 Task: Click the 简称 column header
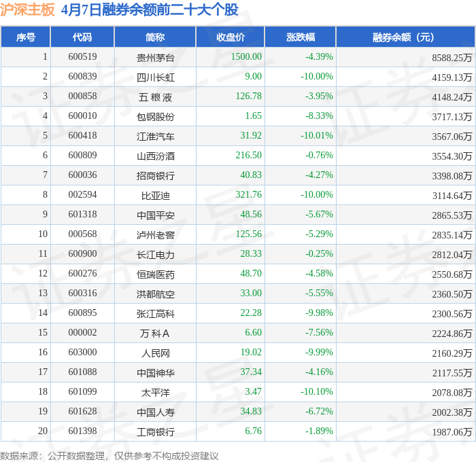point(155,37)
